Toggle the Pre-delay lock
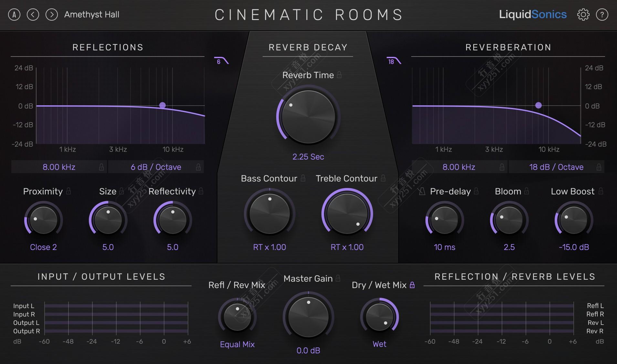Screen dimensions: 617x364 (476, 191)
